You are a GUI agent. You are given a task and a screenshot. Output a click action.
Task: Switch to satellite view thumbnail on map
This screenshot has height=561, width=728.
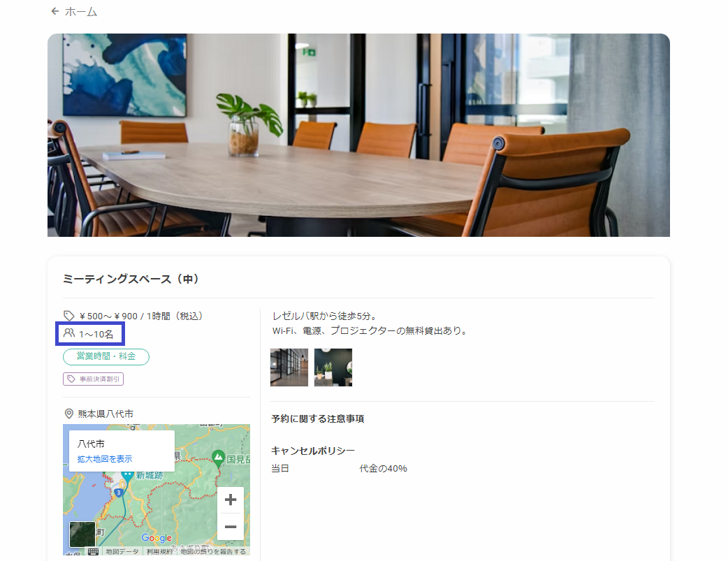coord(82,534)
